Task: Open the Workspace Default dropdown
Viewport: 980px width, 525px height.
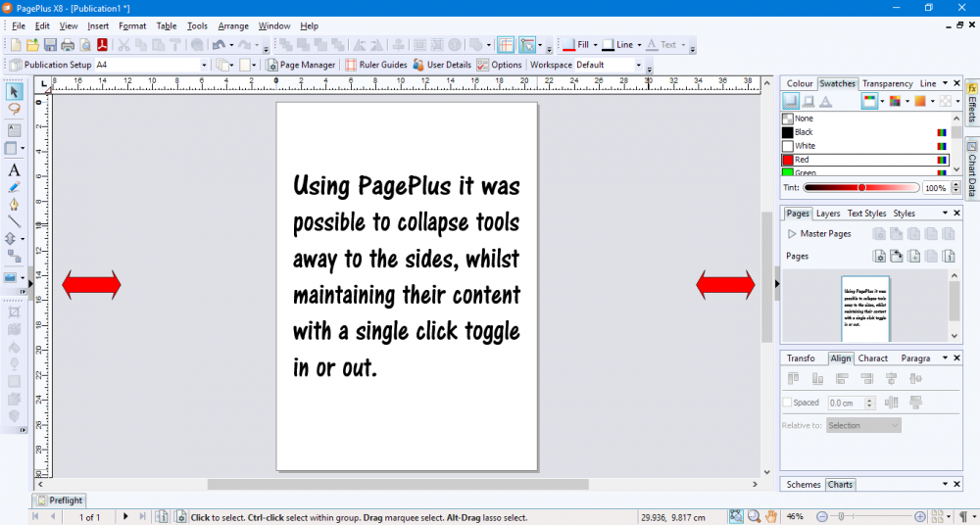Action: click(638, 65)
